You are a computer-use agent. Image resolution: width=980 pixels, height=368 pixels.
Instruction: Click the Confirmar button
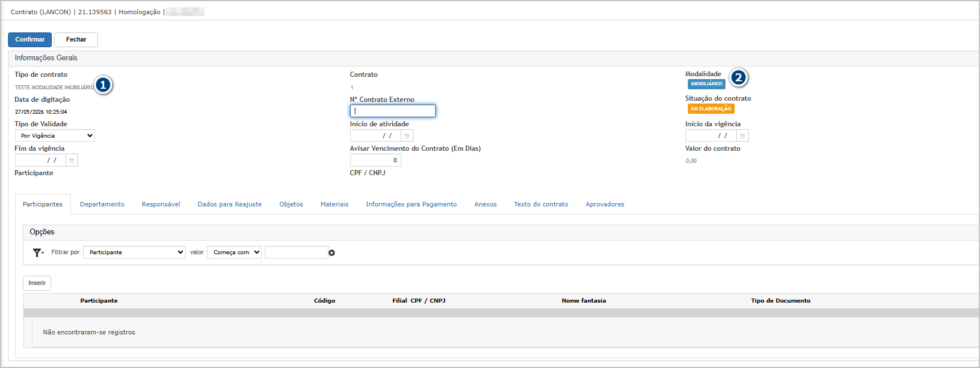(30, 40)
